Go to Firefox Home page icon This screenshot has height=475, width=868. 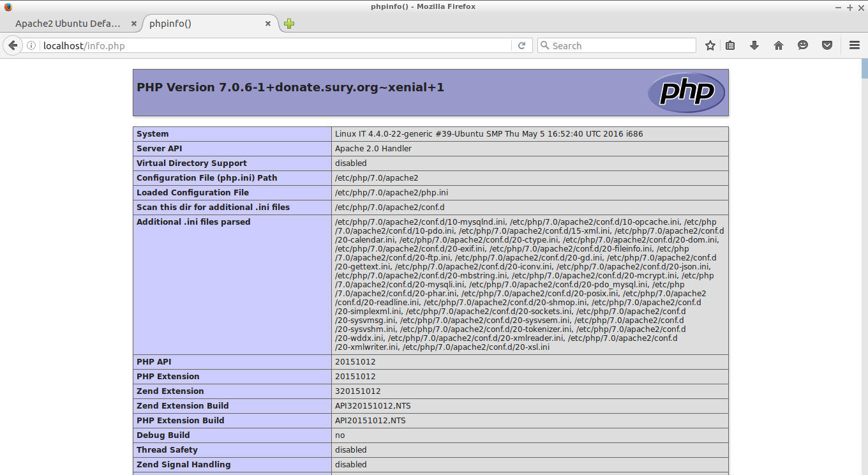click(x=779, y=45)
